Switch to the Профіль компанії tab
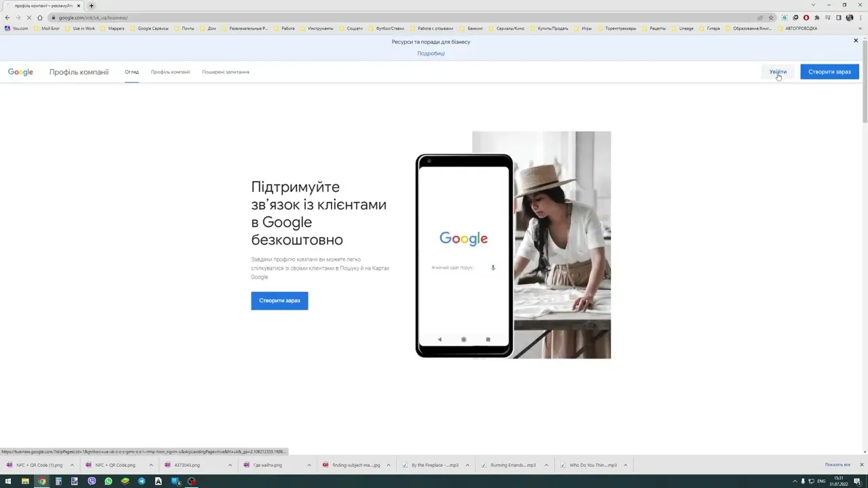The image size is (868, 488). pos(170,72)
